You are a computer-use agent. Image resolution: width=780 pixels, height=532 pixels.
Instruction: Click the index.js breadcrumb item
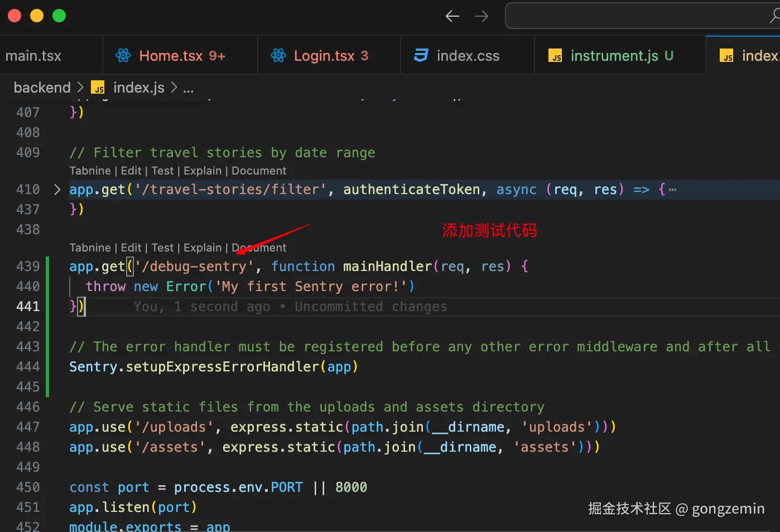[139, 88]
